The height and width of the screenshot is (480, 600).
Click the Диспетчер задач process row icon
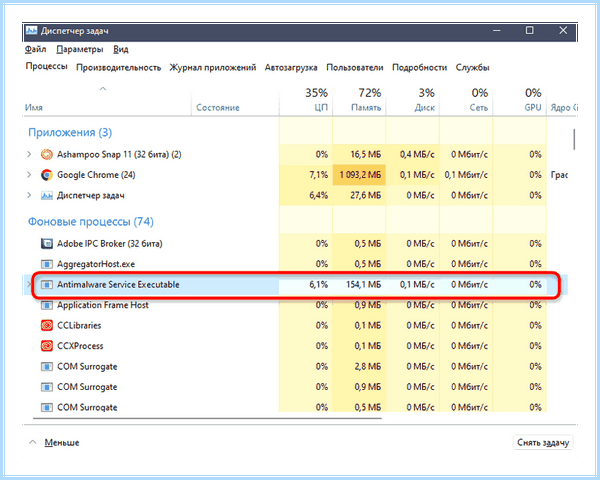(x=47, y=196)
